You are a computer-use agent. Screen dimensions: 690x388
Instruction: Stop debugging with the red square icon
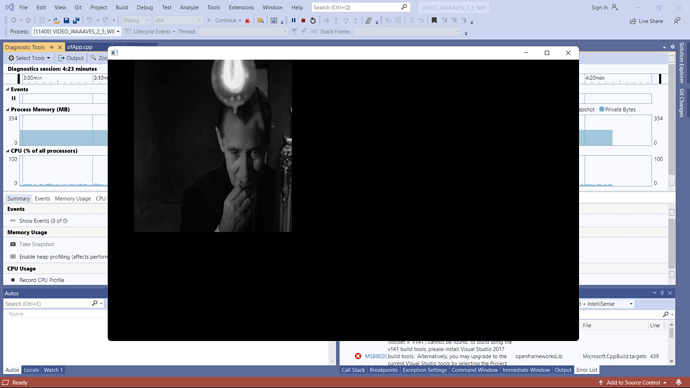(303, 20)
